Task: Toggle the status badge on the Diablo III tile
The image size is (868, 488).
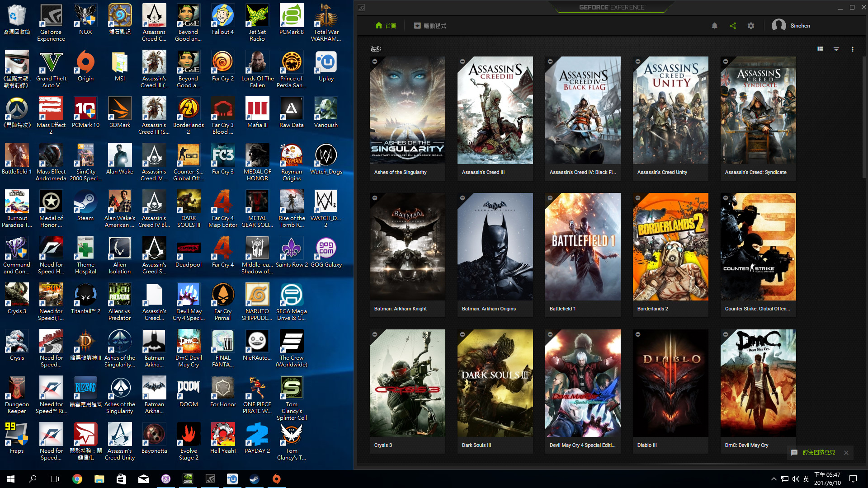Action: pos(638,334)
